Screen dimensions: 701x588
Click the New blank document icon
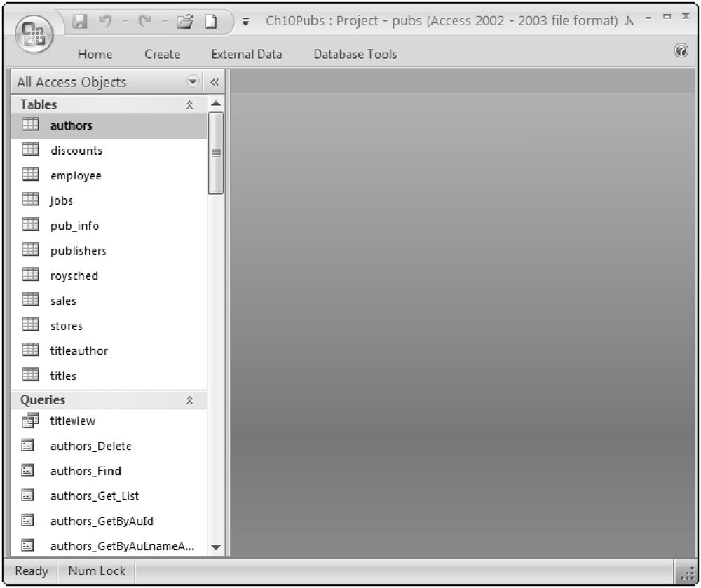tap(209, 22)
